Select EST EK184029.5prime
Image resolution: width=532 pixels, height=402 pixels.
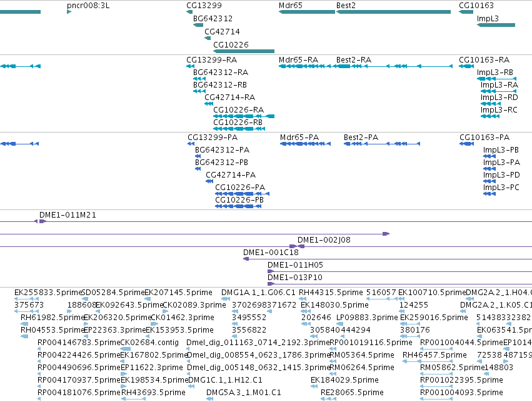pos(314,387)
